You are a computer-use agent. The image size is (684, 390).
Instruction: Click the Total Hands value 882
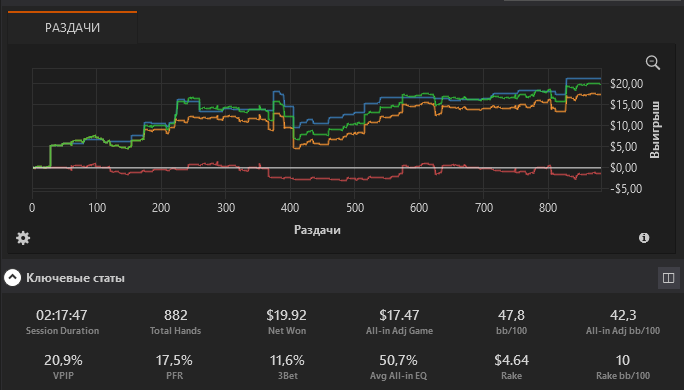click(175, 315)
